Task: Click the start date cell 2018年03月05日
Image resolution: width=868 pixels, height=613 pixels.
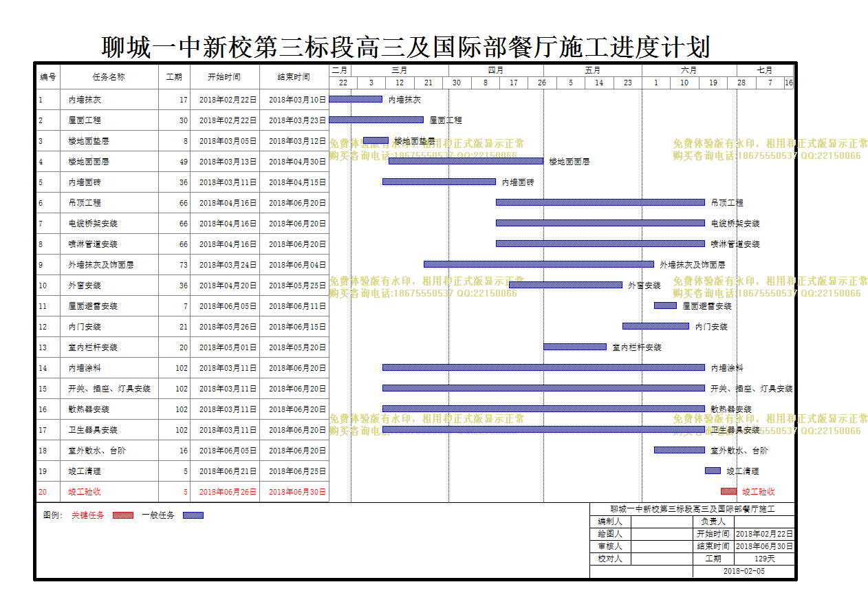Action: click(225, 141)
